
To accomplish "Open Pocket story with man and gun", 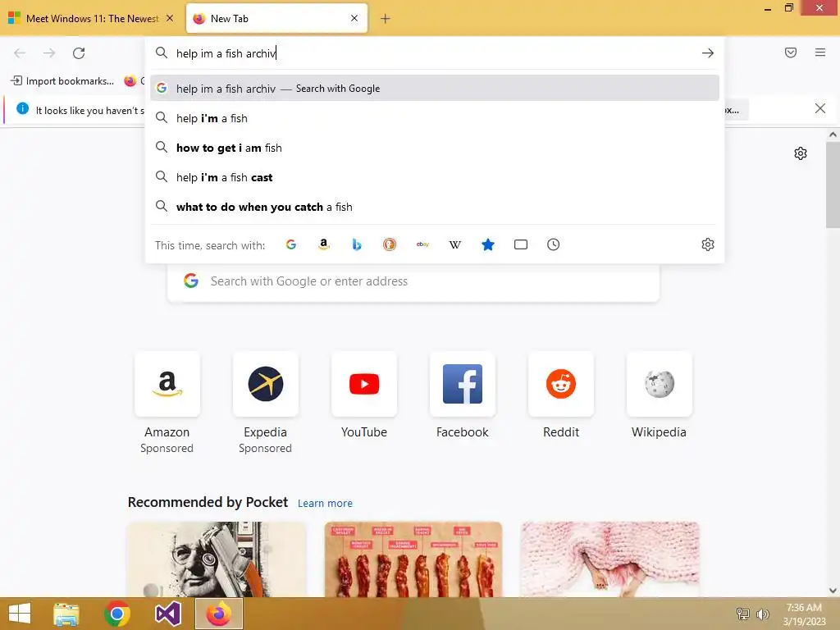I will [x=217, y=559].
